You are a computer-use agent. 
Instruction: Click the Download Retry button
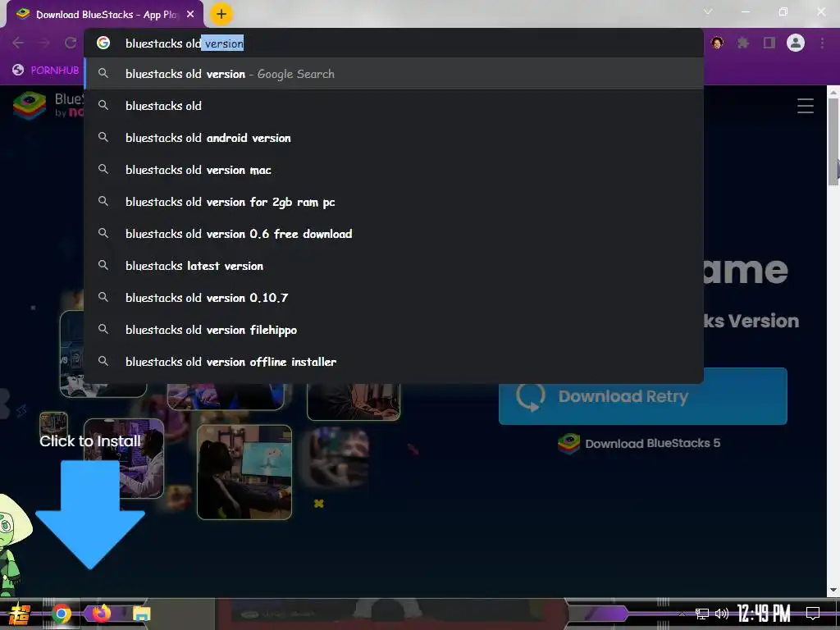click(643, 396)
